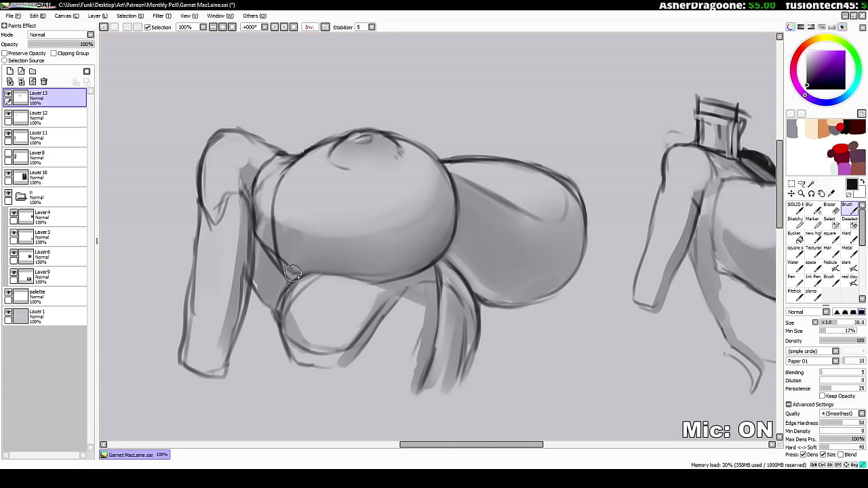Choose the Zoom magnifier tool

pyautogui.click(x=801, y=194)
